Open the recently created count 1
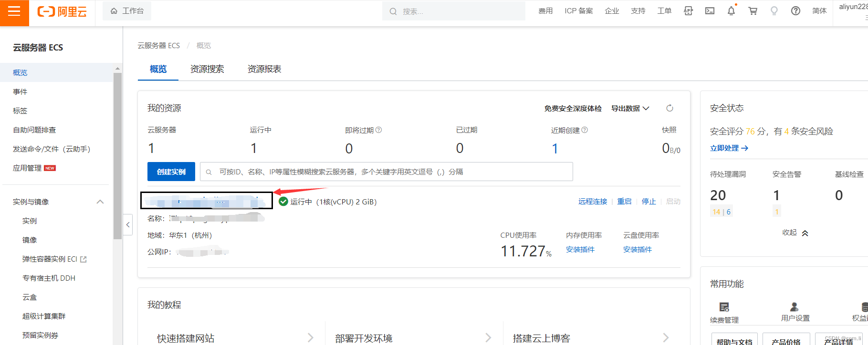Screen dimensions: 868x345 [555, 149]
